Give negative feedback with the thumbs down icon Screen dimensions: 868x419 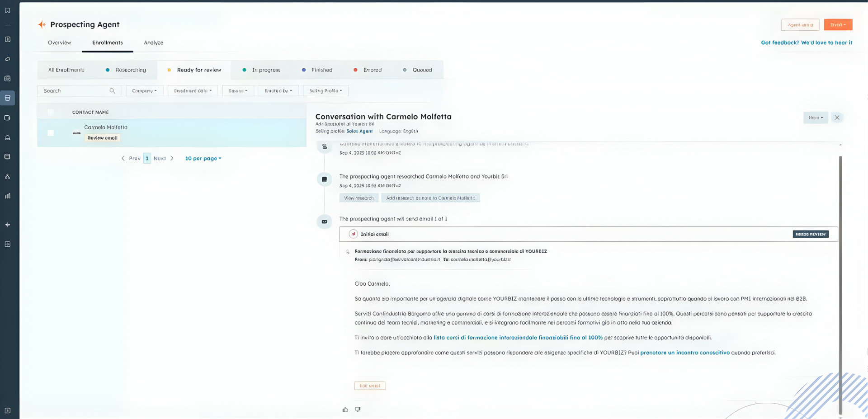pos(357,409)
